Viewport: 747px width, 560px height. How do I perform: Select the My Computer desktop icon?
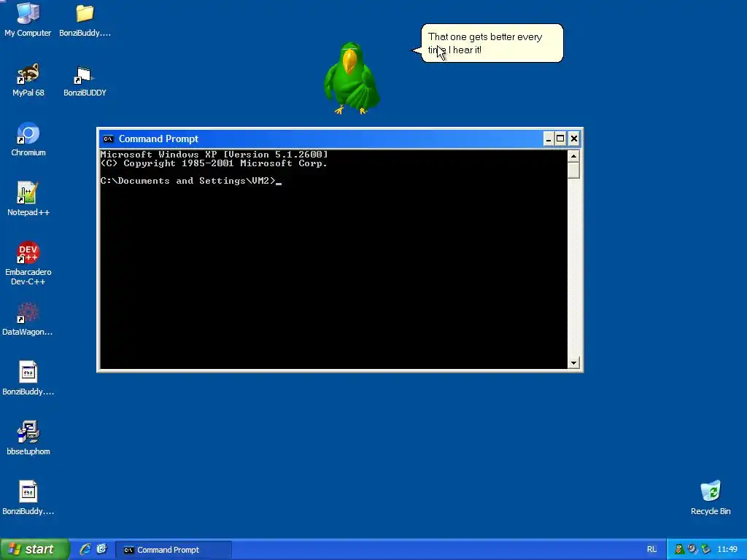click(28, 20)
